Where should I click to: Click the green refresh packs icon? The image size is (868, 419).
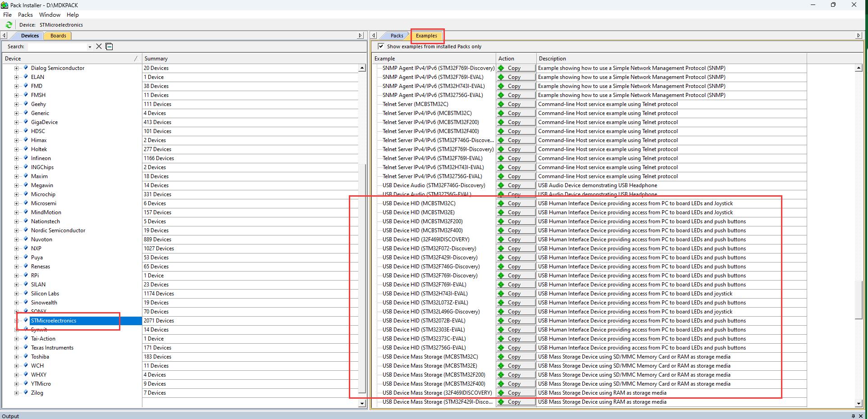(x=9, y=25)
